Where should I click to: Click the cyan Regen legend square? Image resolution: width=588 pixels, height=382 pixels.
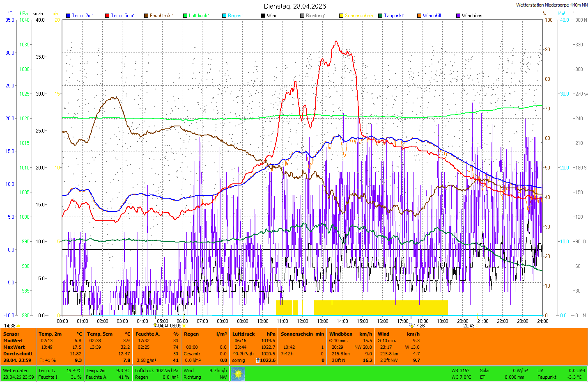tap(224, 16)
